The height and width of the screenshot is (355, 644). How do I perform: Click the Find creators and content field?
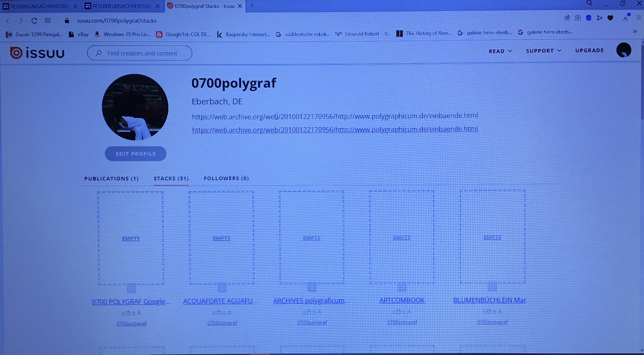click(x=140, y=53)
